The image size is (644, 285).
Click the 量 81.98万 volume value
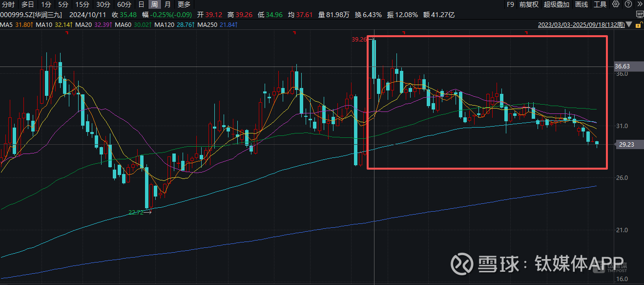(x=335, y=15)
